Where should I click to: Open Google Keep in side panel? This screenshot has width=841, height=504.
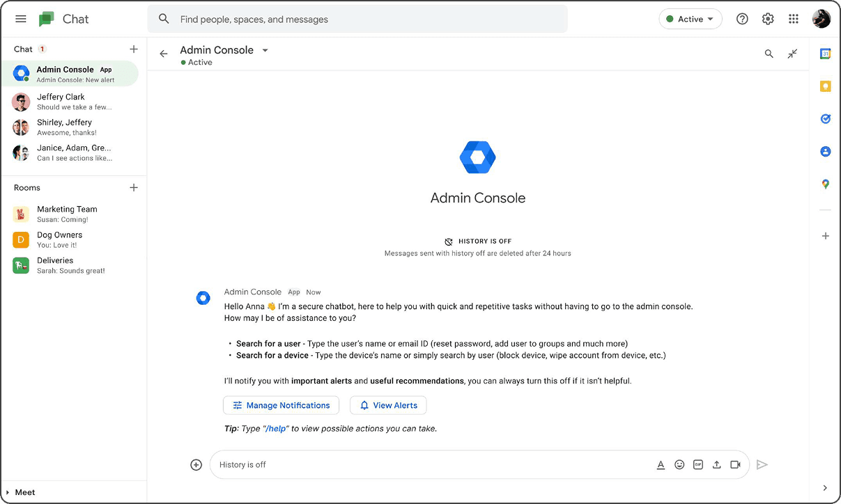tap(826, 86)
